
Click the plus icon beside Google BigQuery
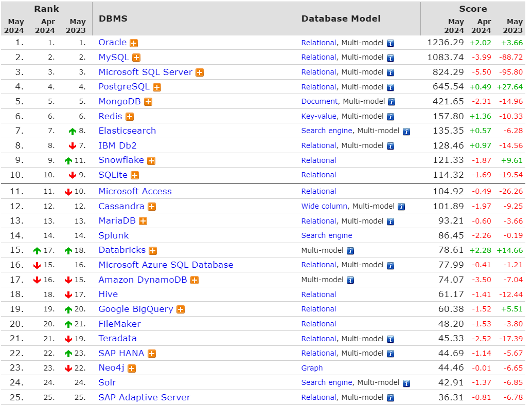point(181,310)
